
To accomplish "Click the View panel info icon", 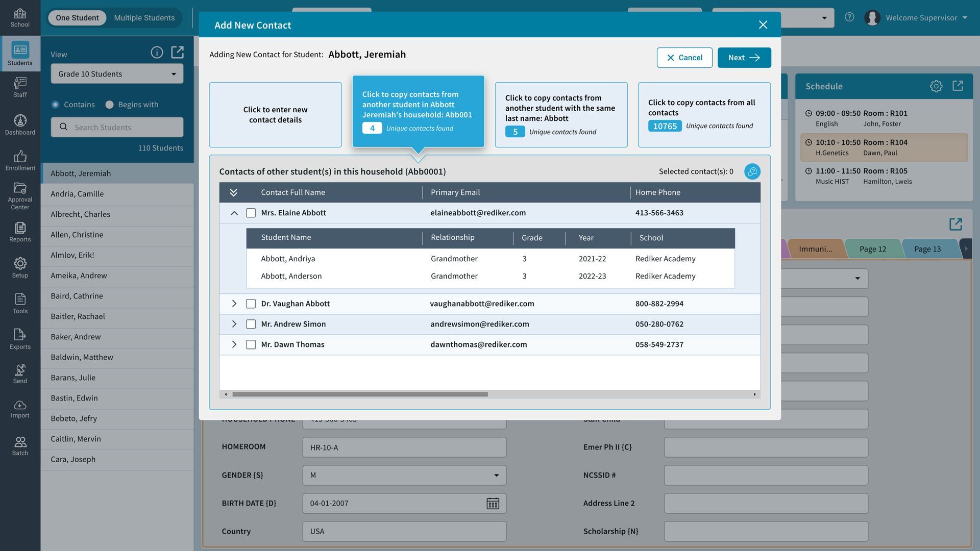I will pos(157,53).
